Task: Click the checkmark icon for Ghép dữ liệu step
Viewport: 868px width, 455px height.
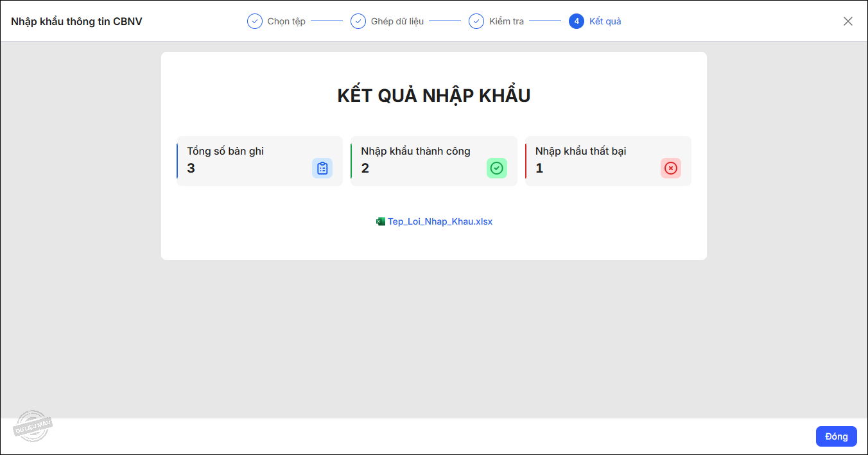Action: tap(358, 21)
